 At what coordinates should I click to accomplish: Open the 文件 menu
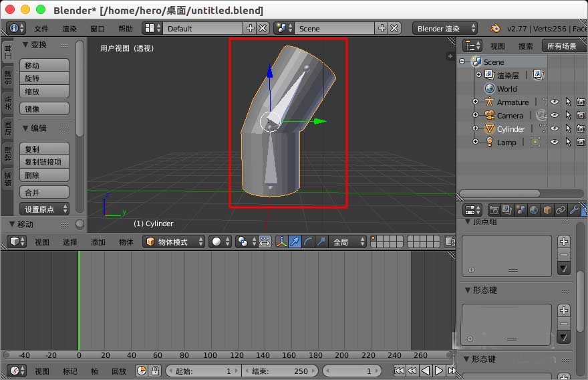[x=41, y=29]
